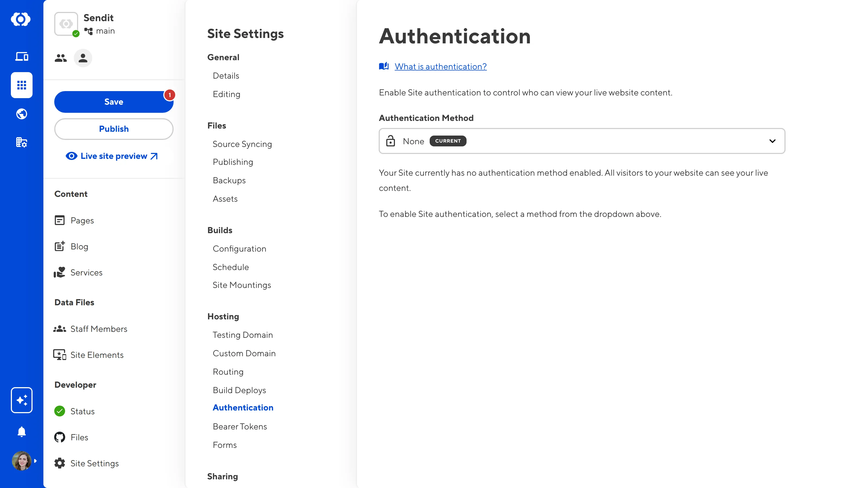Click the CloudCannon logo icon
The image size is (868, 488).
tap(21, 19)
